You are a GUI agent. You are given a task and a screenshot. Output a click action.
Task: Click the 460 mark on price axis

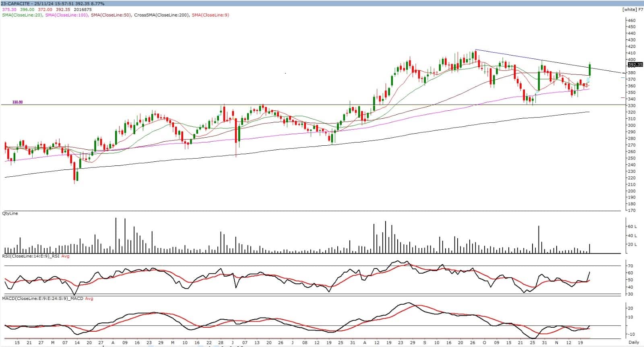coord(631,20)
